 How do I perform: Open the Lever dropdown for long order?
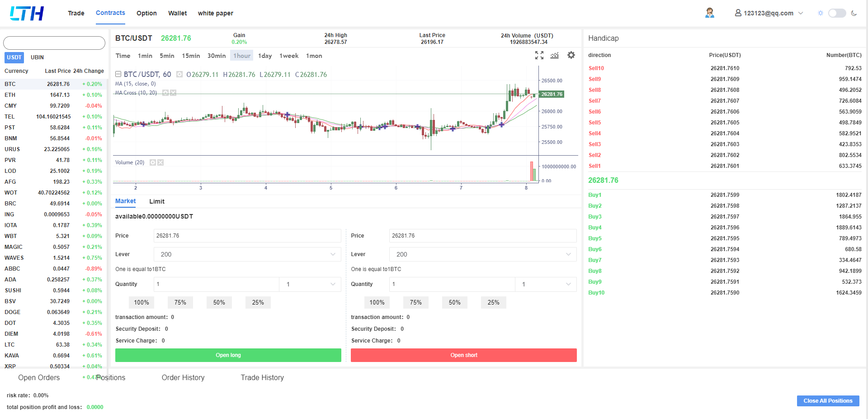tap(247, 254)
